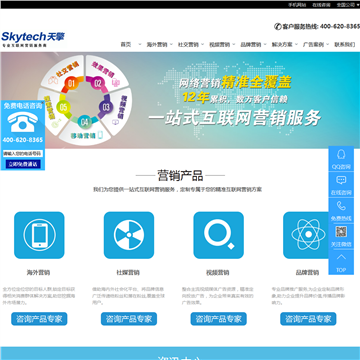Click the 在线咨询 chat bubble icon in sidebar
360x360 pixels.
coord(341,180)
